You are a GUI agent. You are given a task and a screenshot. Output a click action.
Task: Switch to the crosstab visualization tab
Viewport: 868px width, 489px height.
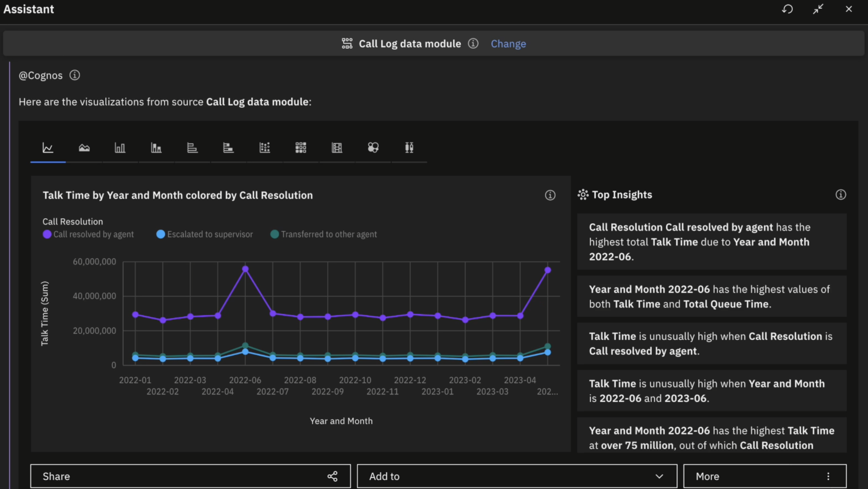pos(336,147)
